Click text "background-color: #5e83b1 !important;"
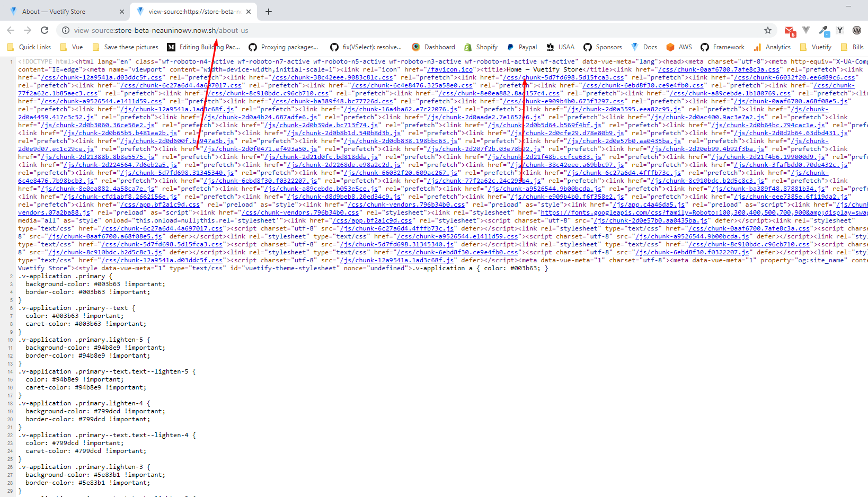Screen dimensions: 868x497 (95, 475)
